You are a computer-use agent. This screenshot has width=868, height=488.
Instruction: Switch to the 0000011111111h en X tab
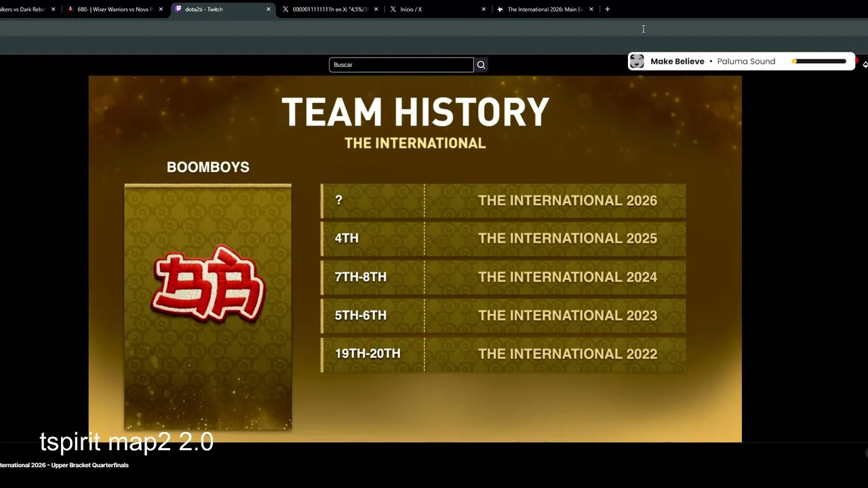click(x=330, y=9)
